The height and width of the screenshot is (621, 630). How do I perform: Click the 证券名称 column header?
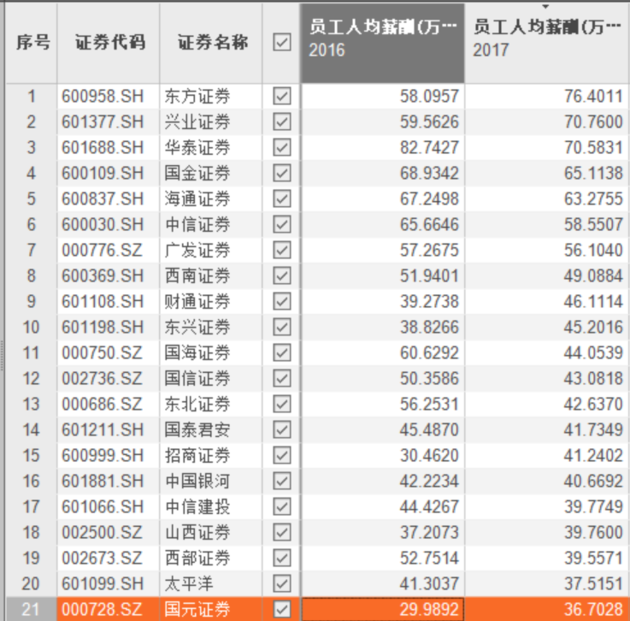coord(211,43)
